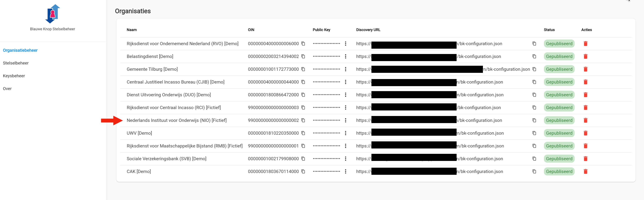Click Gepubliseerd badge for Rijksdienst voor Maatschappelijke Bijstand
This screenshot has width=644, height=200.
click(559, 146)
